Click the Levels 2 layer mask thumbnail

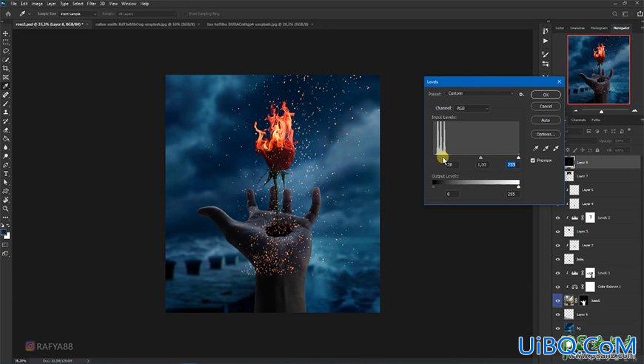tap(590, 218)
